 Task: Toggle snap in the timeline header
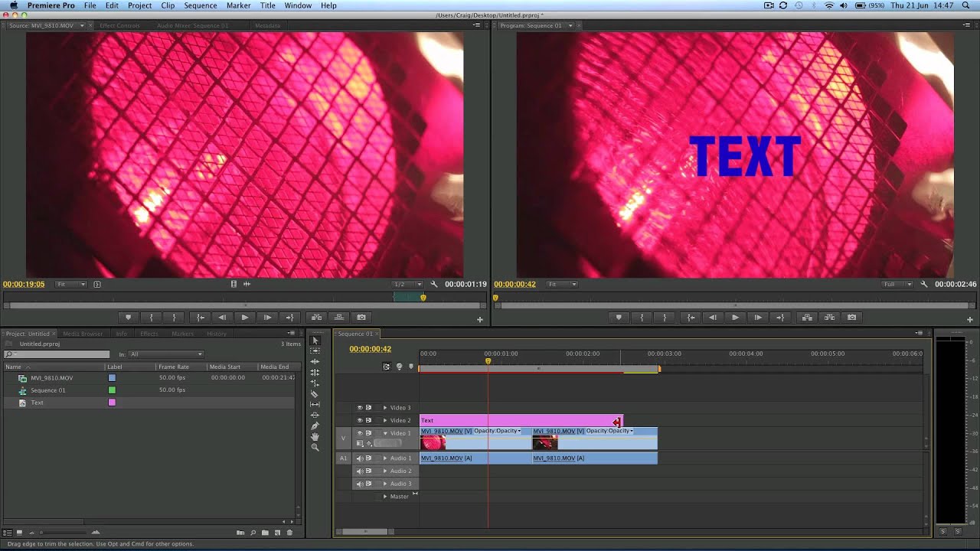[387, 367]
